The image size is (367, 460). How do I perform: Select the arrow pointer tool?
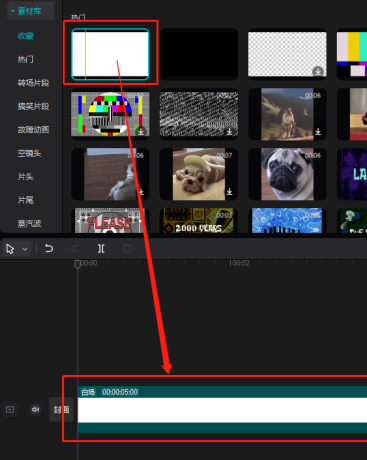pyautogui.click(x=10, y=249)
